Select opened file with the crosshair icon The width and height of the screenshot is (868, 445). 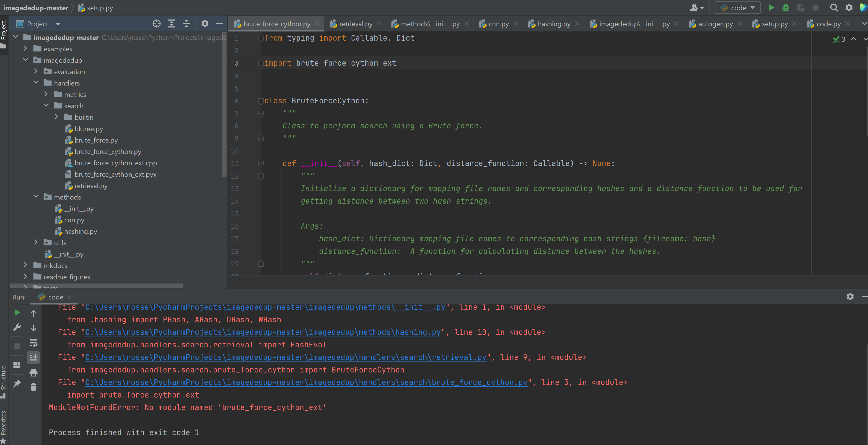(156, 23)
